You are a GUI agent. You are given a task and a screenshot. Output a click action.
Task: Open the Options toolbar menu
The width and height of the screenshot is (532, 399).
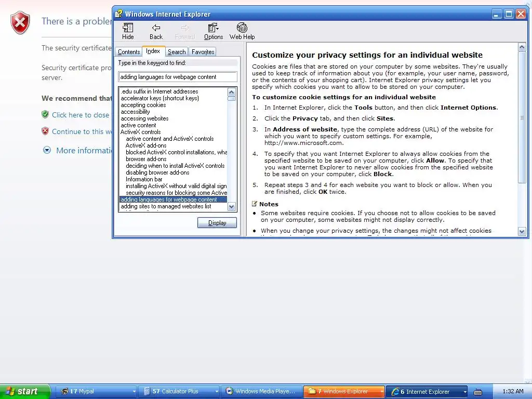coord(214,31)
